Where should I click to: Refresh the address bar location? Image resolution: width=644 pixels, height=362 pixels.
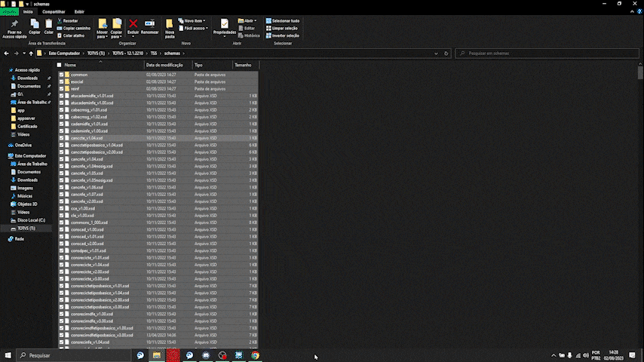coord(446,54)
